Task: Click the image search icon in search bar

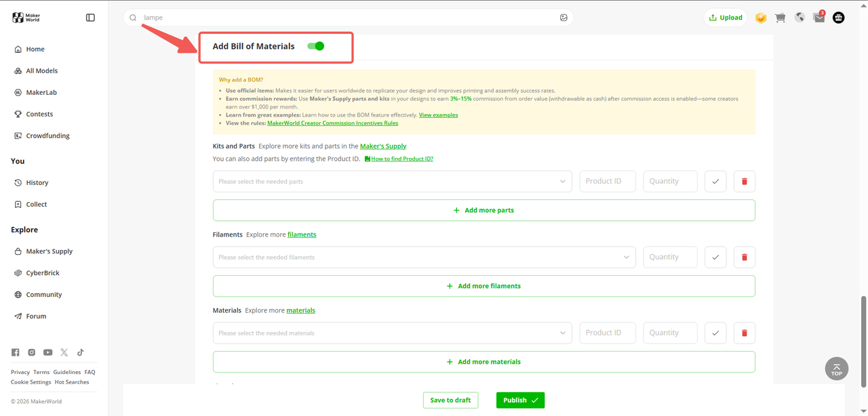Action: 564,18
